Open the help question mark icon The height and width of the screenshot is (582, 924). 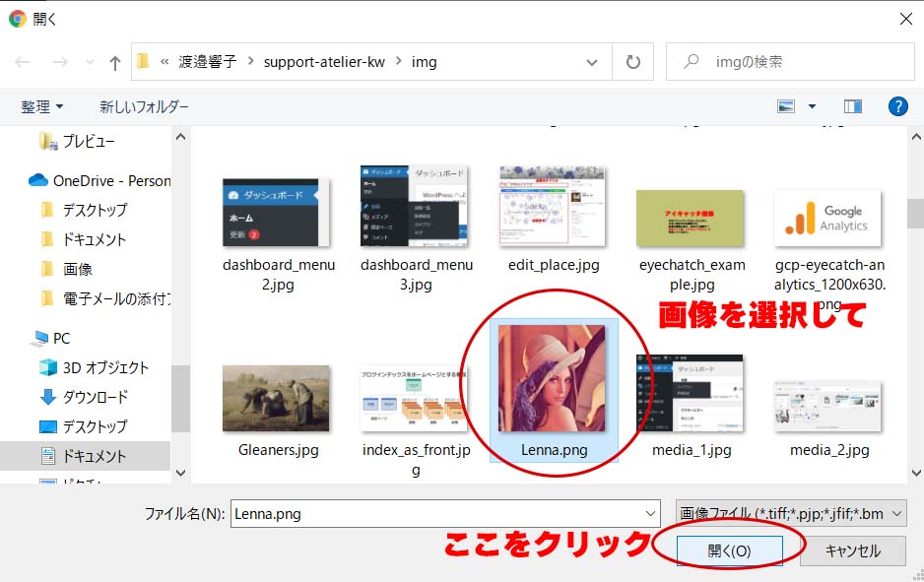tap(897, 106)
